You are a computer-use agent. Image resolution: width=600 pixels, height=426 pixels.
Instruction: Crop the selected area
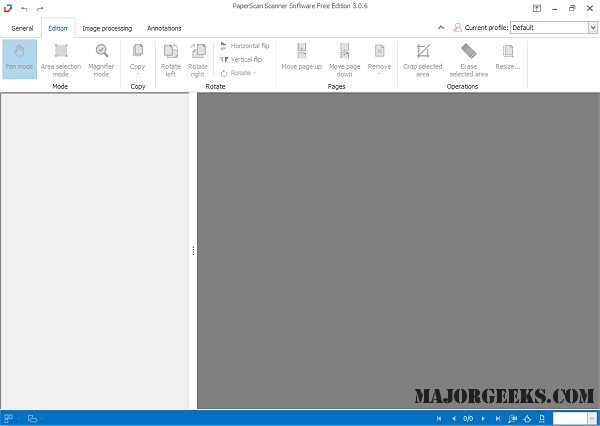click(422, 58)
